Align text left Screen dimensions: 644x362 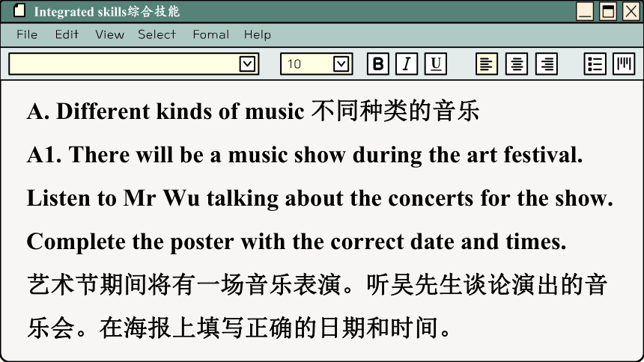click(x=487, y=64)
